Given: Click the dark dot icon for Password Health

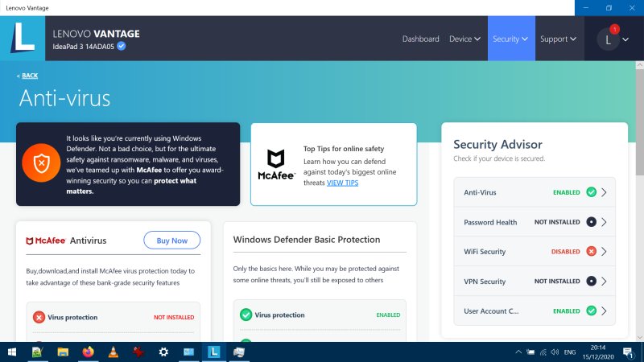Looking at the screenshot, I should click(591, 222).
